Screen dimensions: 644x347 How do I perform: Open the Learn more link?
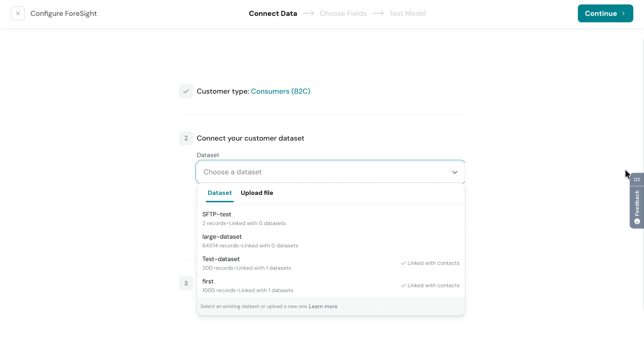coord(323,306)
